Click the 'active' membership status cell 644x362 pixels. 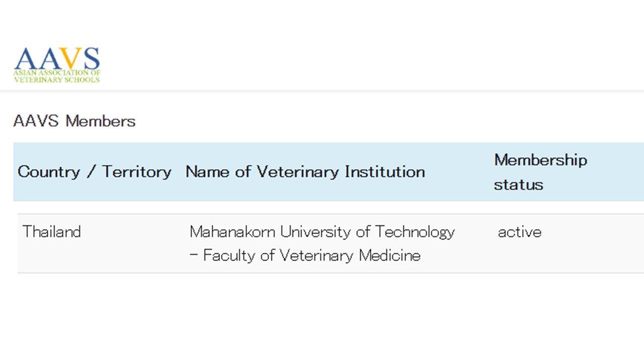pyautogui.click(x=520, y=232)
